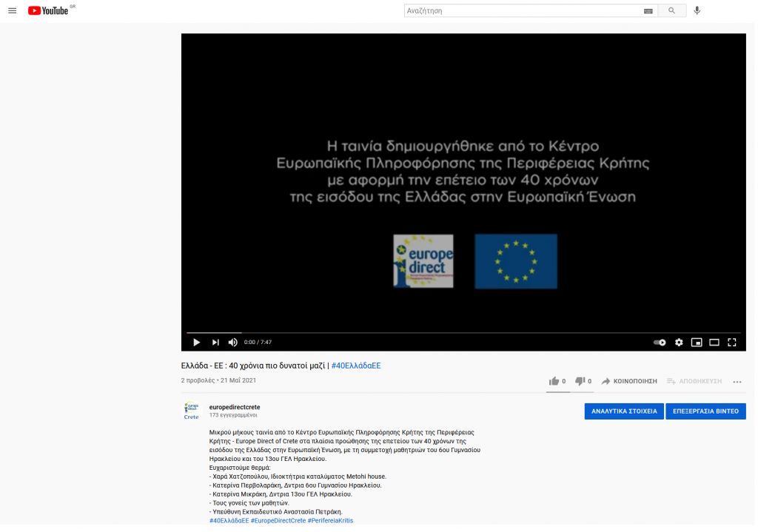Toggle theater mode view

click(x=714, y=342)
